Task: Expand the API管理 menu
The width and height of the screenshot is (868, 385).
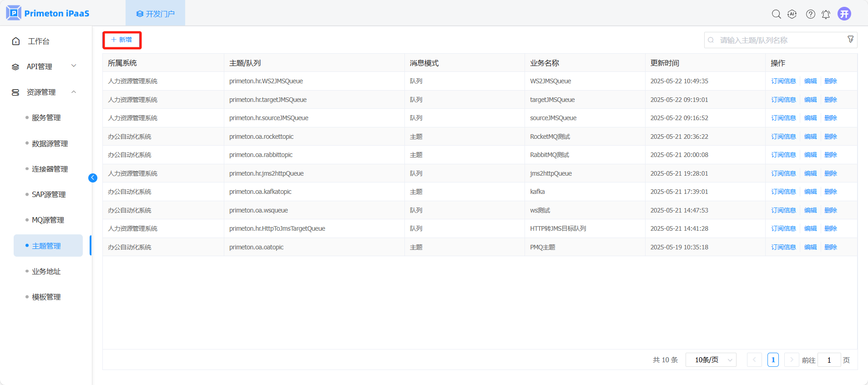Action: point(44,66)
